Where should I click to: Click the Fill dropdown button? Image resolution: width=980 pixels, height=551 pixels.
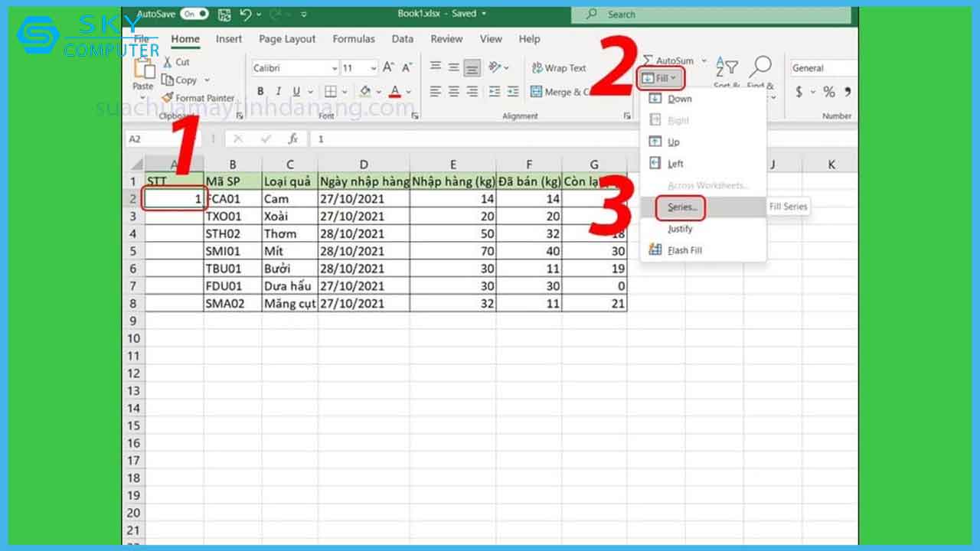point(660,78)
